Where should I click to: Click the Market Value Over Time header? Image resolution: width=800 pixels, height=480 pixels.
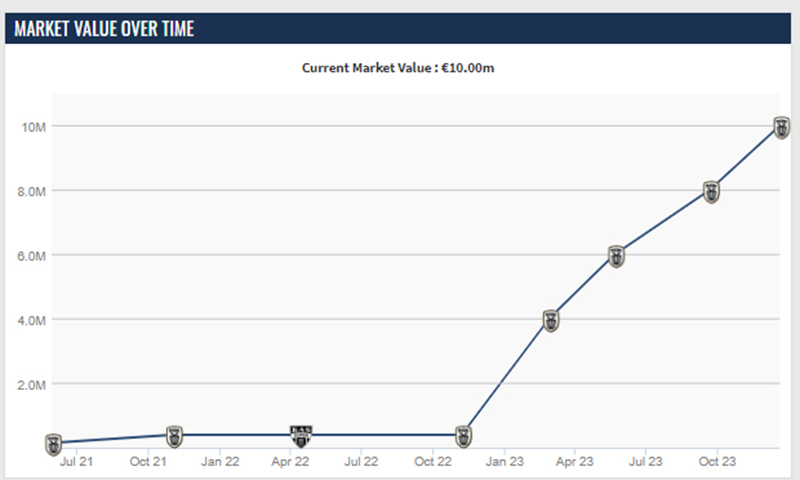pos(104,28)
